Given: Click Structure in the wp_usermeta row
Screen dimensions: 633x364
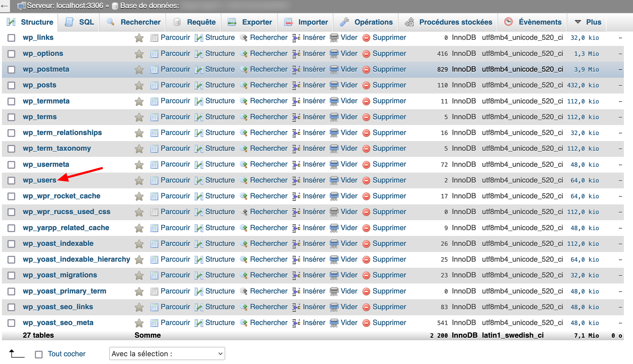Looking at the screenshot, I should coord(220,164).
